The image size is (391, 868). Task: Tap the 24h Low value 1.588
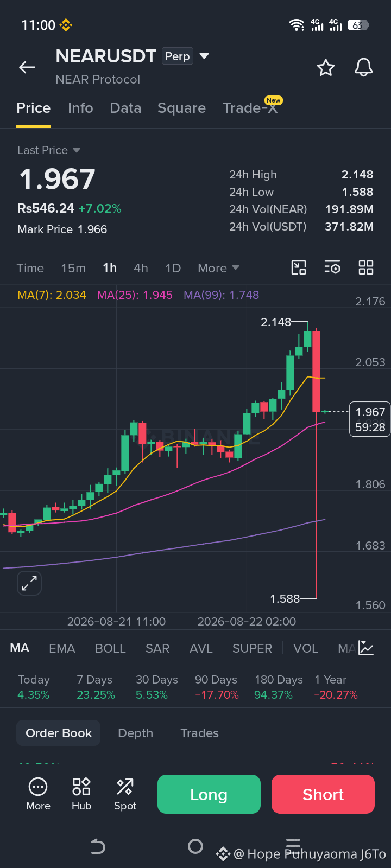click(357, 192)
